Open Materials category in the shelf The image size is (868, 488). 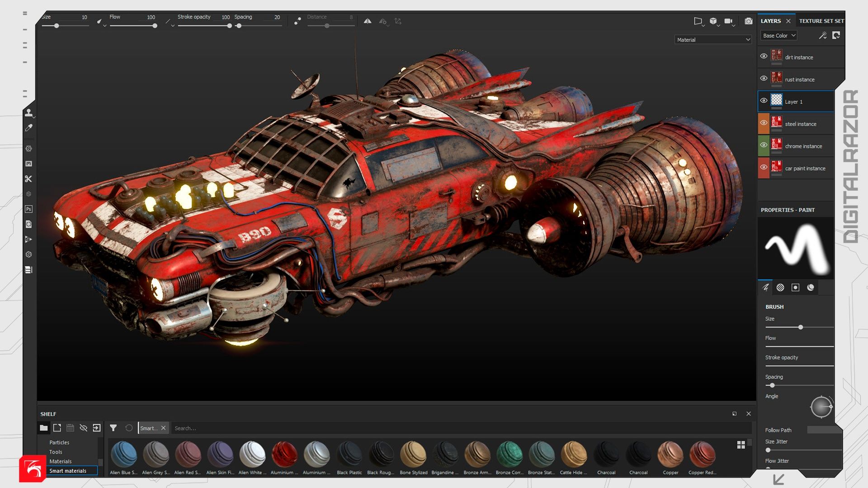[61, 461]
